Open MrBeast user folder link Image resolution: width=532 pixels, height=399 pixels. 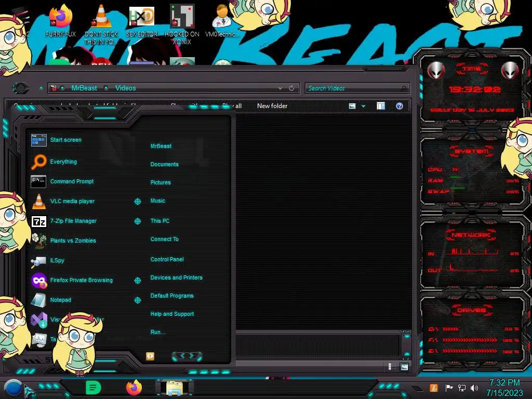(x=161, y=146)
